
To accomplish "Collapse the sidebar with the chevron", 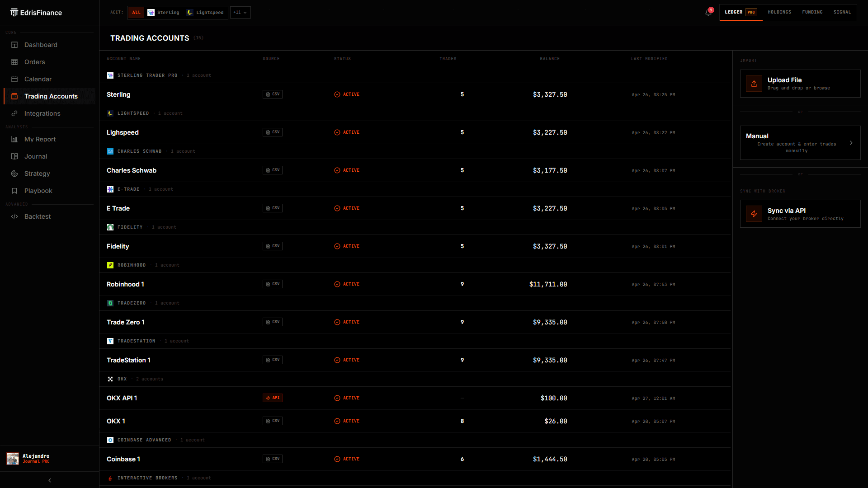I will tap(50, 480).
